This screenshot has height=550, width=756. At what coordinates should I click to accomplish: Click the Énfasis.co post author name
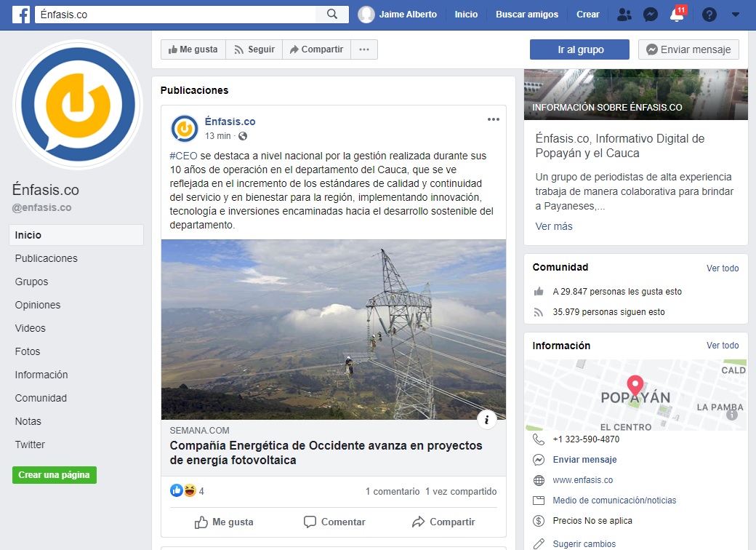pos(230,121)
